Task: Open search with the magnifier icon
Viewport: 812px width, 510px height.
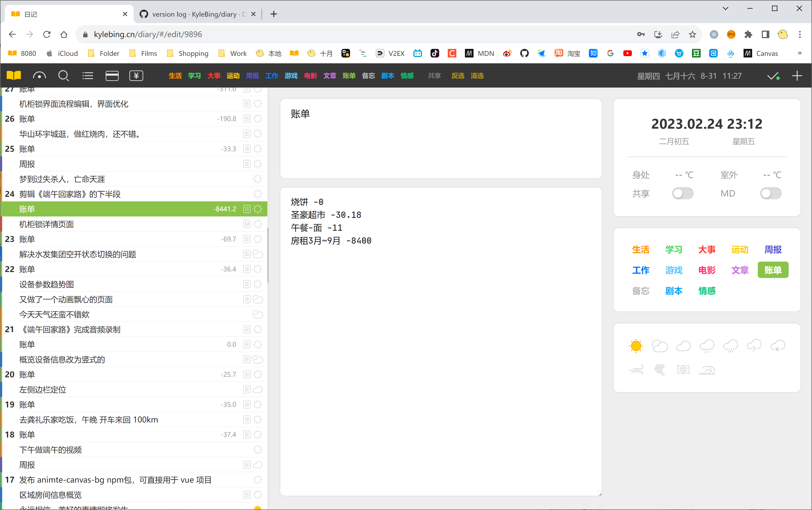Action: [63, 75]
